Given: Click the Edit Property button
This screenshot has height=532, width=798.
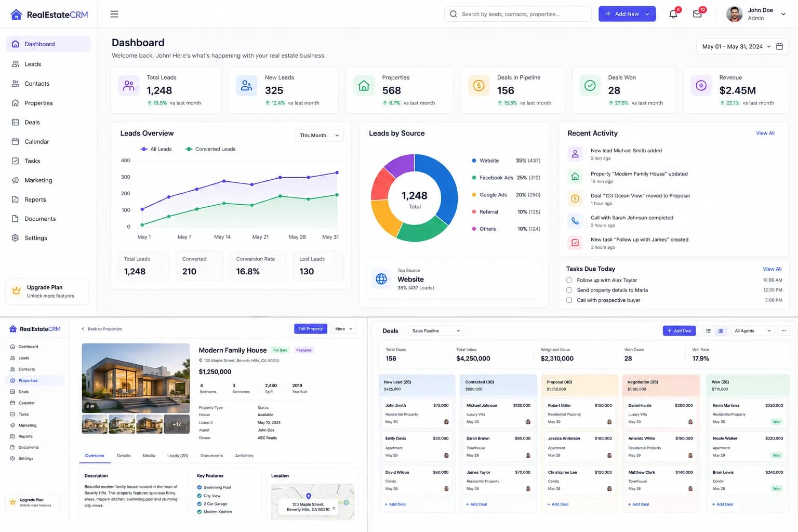Looking at the screenshot, I should (x=310, y=329).
